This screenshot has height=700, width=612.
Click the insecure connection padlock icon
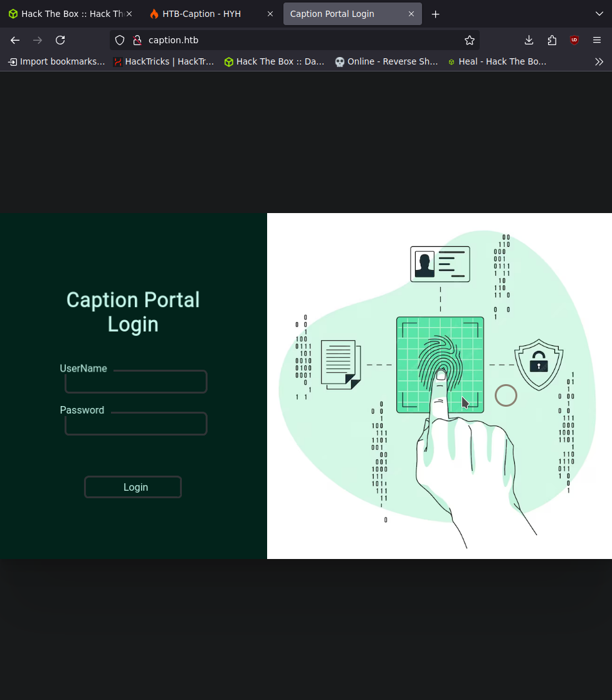click(137, 40)
